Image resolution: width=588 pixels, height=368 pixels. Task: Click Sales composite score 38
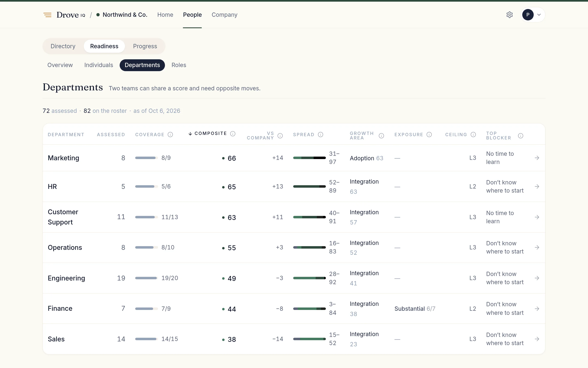(232, 339)
